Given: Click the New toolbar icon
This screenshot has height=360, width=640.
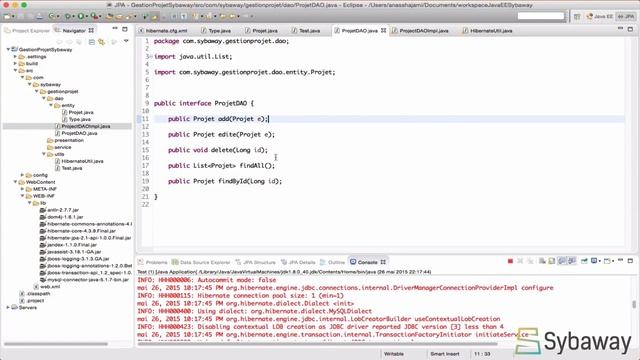Looking at the screenshot, I should coord(7,17).
